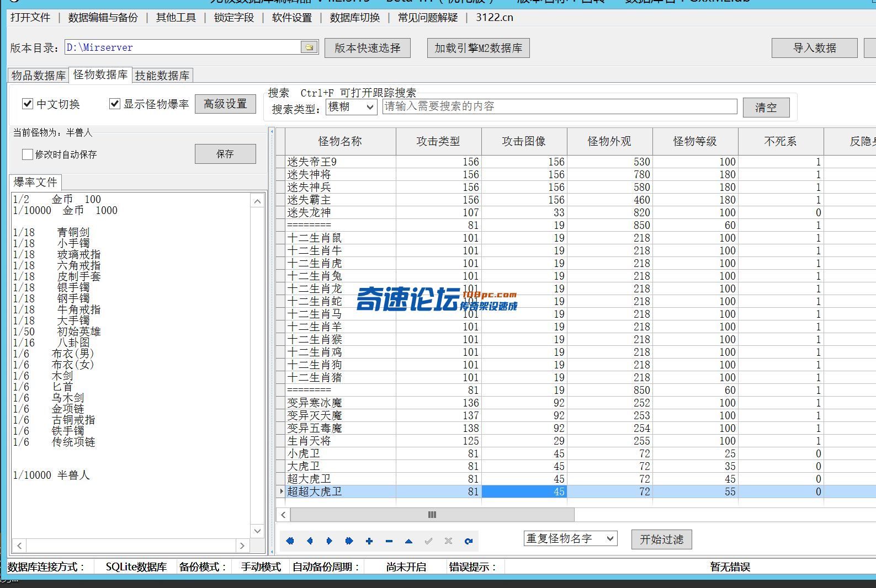Click drop file panel scroll-up arrow
Viewport: 876px width, 588px height.
coord(257,201)
